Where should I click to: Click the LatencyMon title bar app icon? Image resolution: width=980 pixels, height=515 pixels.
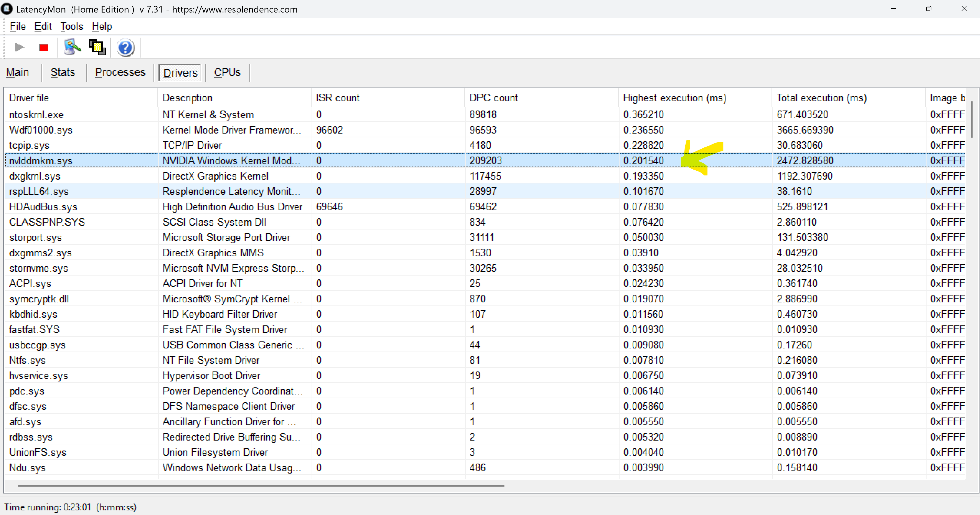(6, 9)
